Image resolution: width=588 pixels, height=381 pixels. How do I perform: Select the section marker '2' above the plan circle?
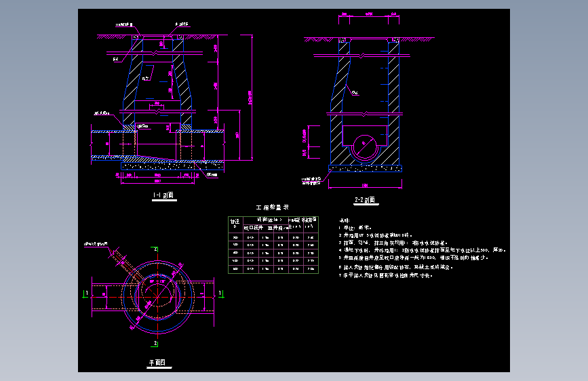(156, 249)
